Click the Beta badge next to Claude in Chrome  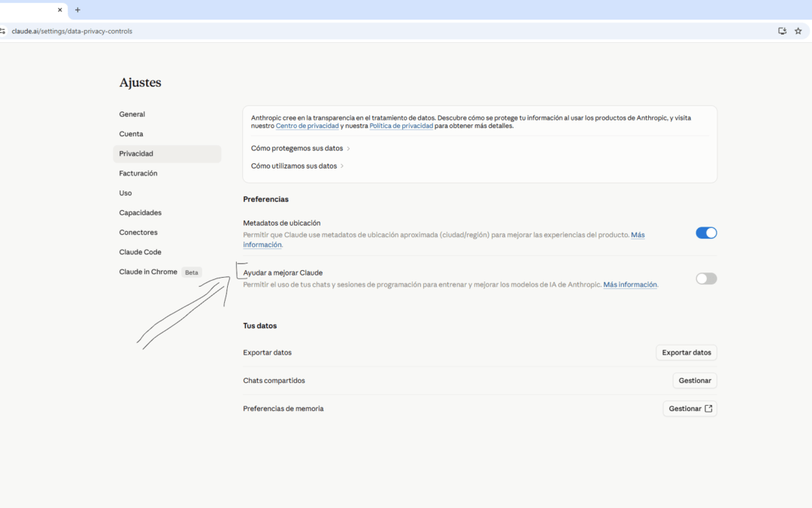[192, 272]
